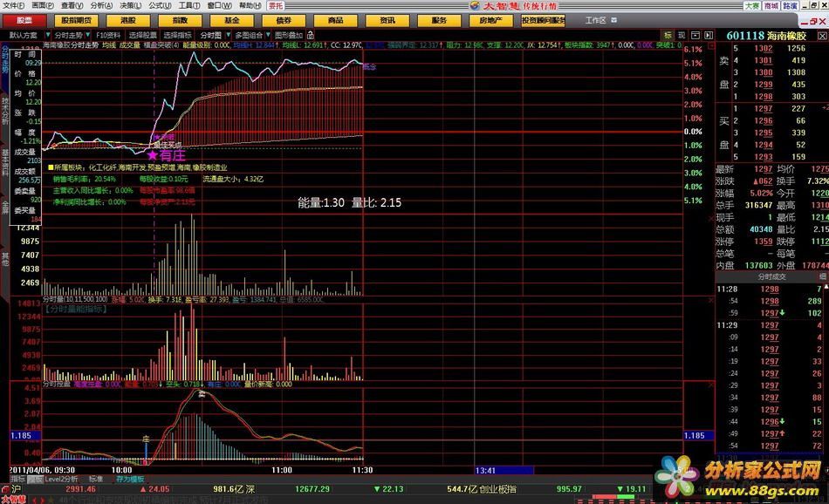Select the 其他 vertical side tab

[x=4, y=259]
